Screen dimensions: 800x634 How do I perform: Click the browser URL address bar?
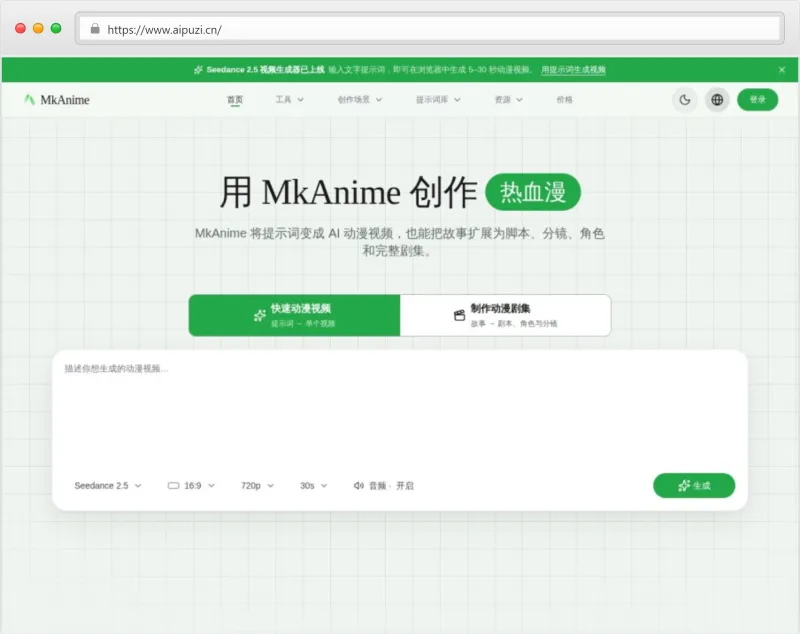click(430, 29)
